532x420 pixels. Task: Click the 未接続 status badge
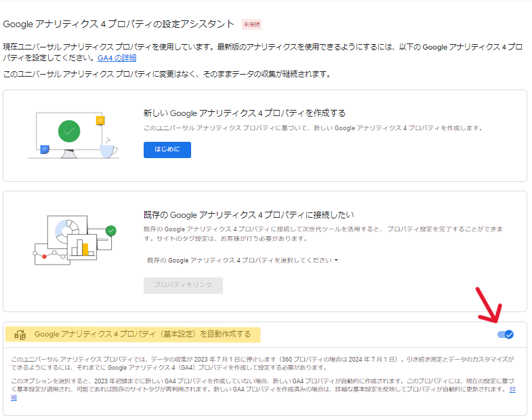pos(251,24)
